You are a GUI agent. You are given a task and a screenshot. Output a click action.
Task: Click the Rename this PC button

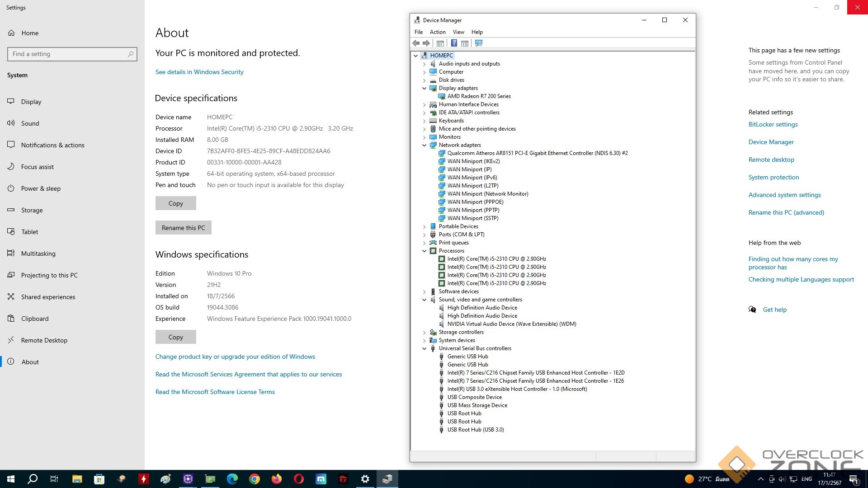(183, 228)
